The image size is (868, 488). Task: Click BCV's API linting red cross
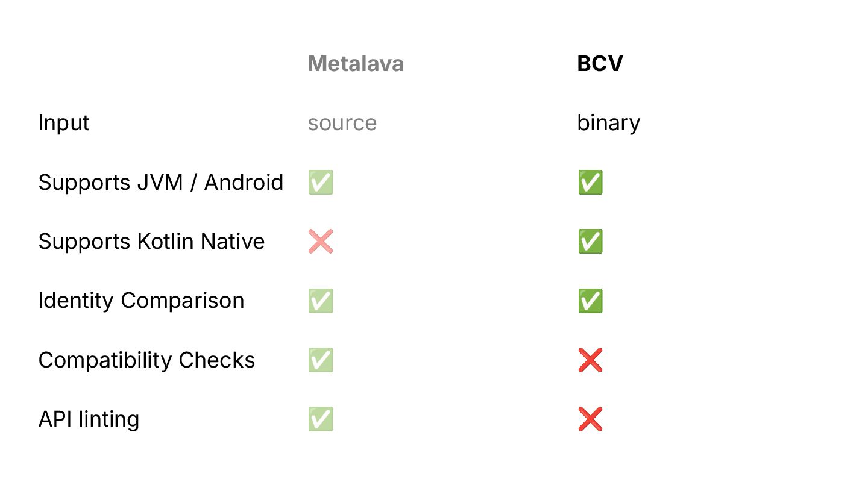[x=590, y=419]
